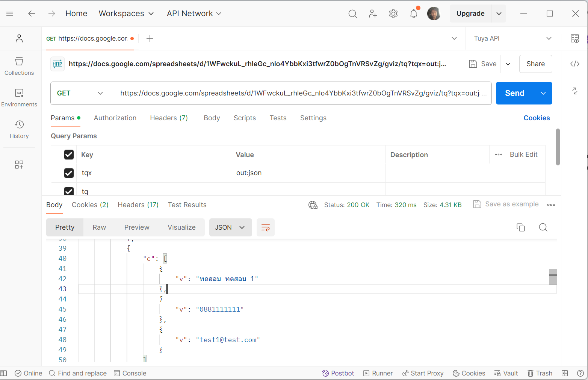Open the user avatar profile
Image resolution: width=588 pixels, height=380 pixels.
[434, 14]
